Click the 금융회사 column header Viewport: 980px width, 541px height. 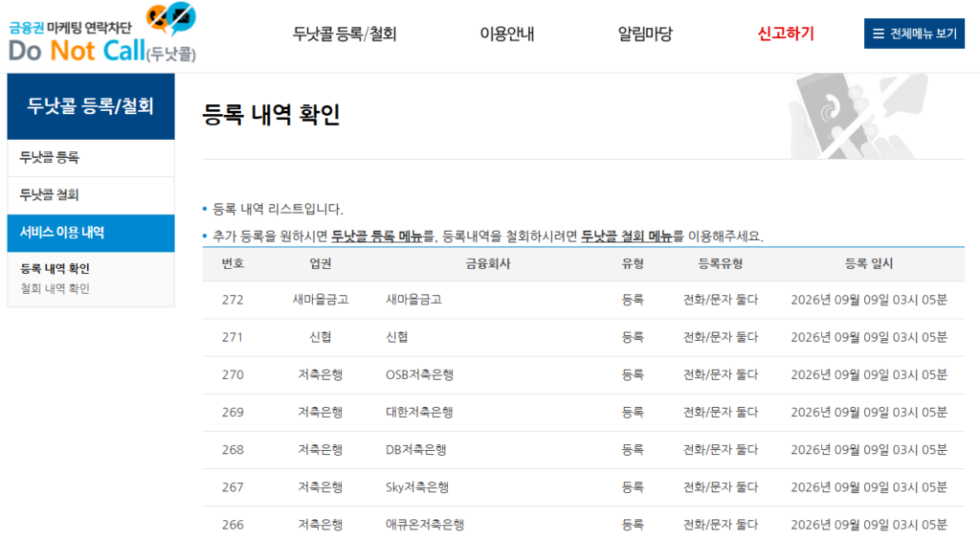pos(487,264)
